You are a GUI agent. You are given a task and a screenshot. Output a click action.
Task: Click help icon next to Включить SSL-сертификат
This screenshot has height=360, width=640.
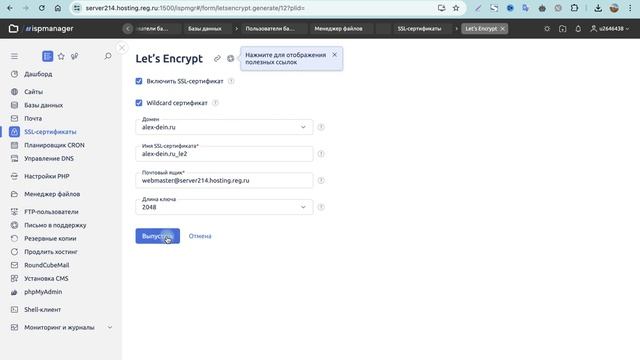(231, 81)
